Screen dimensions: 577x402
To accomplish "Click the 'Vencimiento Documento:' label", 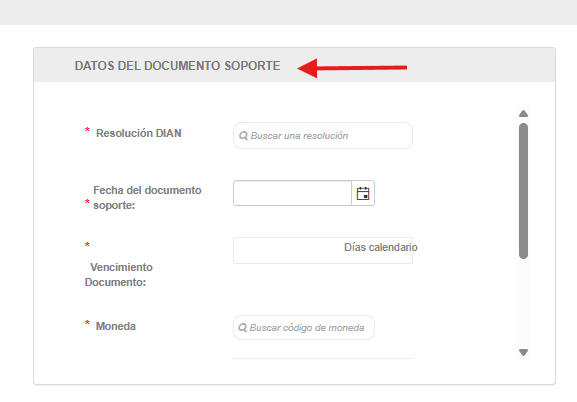I will [x=119, y=275].
